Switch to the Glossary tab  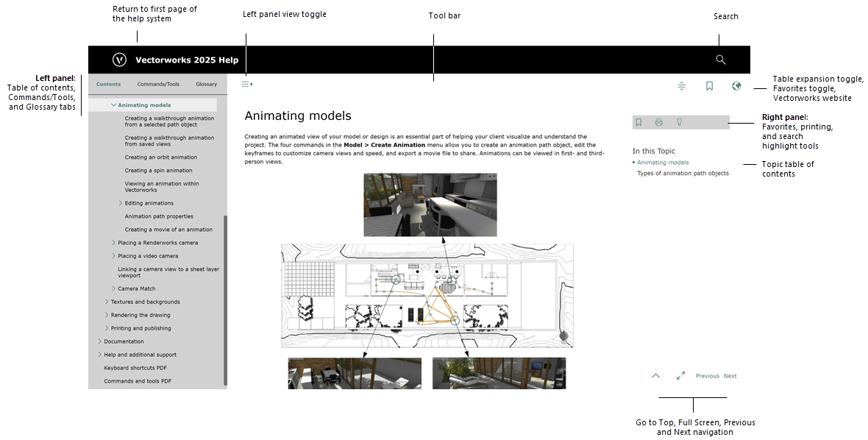point(207,84)
